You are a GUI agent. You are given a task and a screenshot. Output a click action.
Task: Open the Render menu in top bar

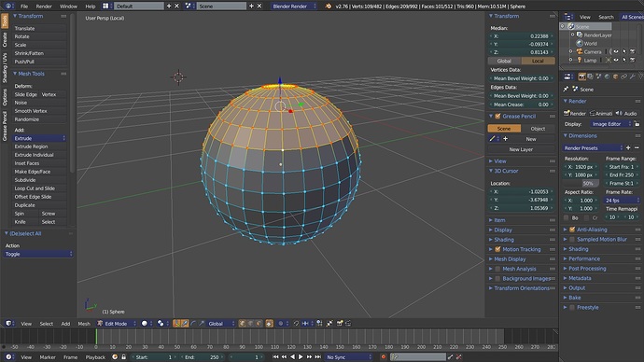44,7
